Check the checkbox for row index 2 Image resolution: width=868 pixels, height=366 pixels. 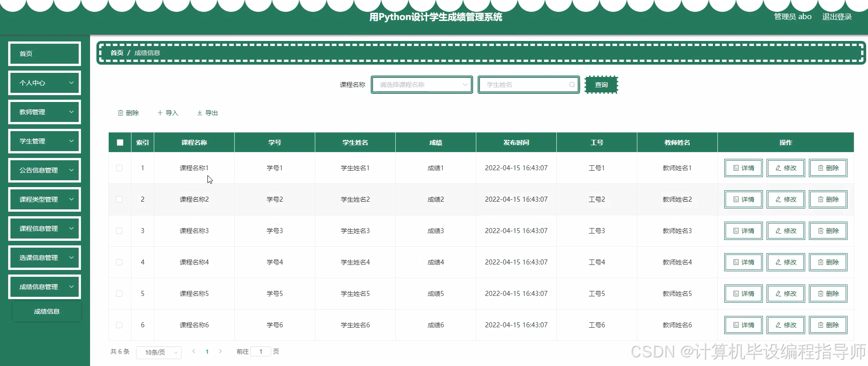[119, 199]
